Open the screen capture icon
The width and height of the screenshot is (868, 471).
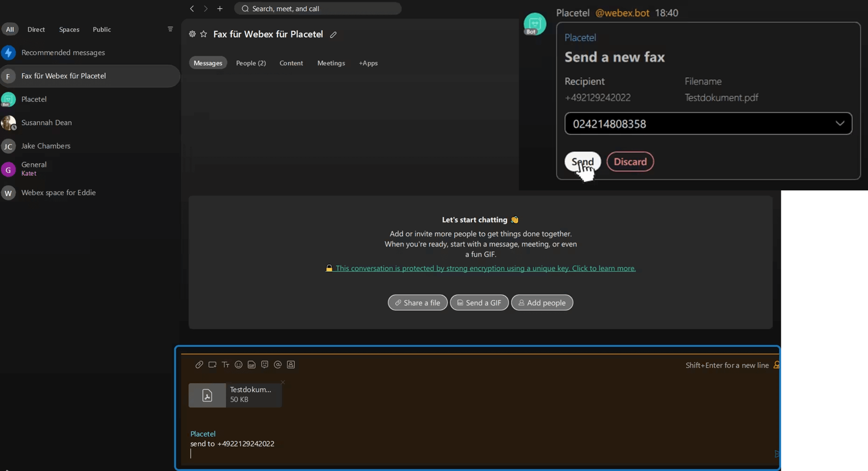(x=212, y=365)
